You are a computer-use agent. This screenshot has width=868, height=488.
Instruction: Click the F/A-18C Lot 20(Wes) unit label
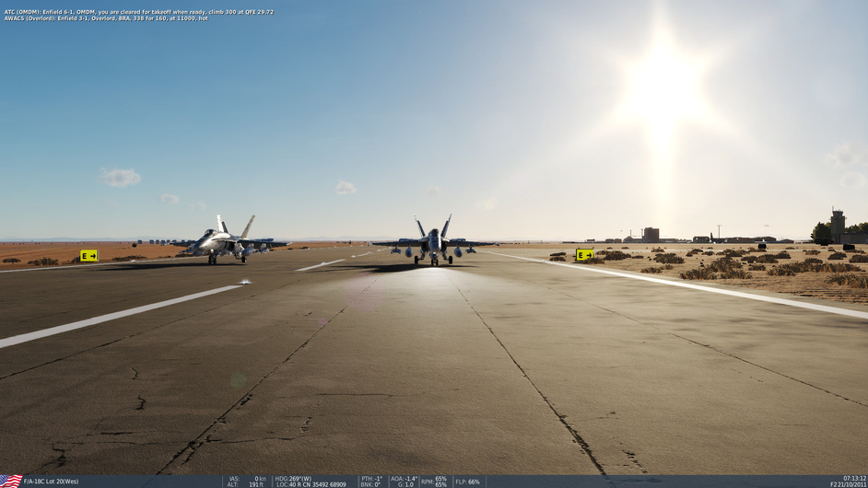click(x=52, y=482)
